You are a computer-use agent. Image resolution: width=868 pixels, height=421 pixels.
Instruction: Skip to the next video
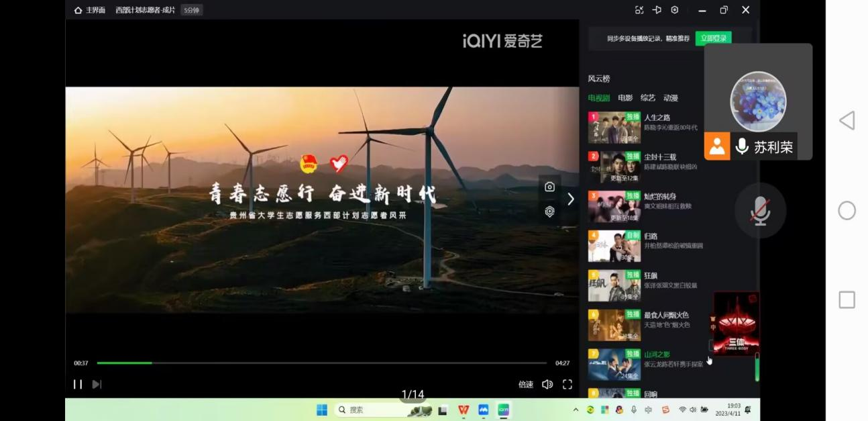(x=97, y=384)
